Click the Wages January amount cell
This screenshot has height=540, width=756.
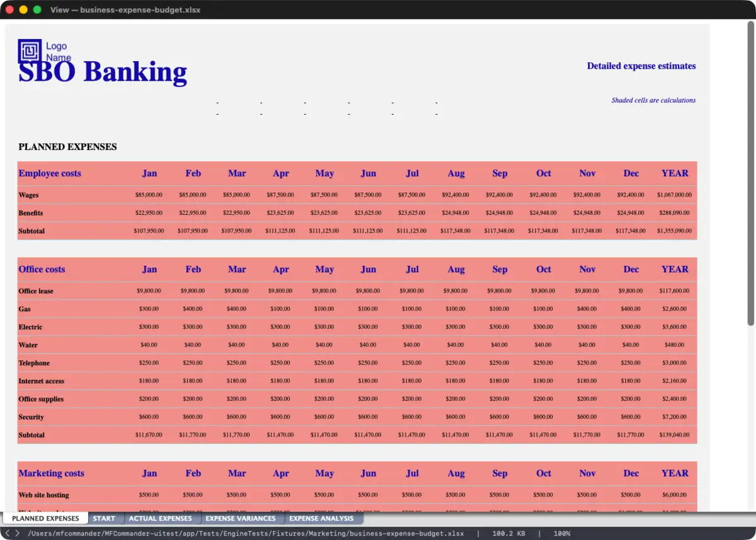coord(149,195)
